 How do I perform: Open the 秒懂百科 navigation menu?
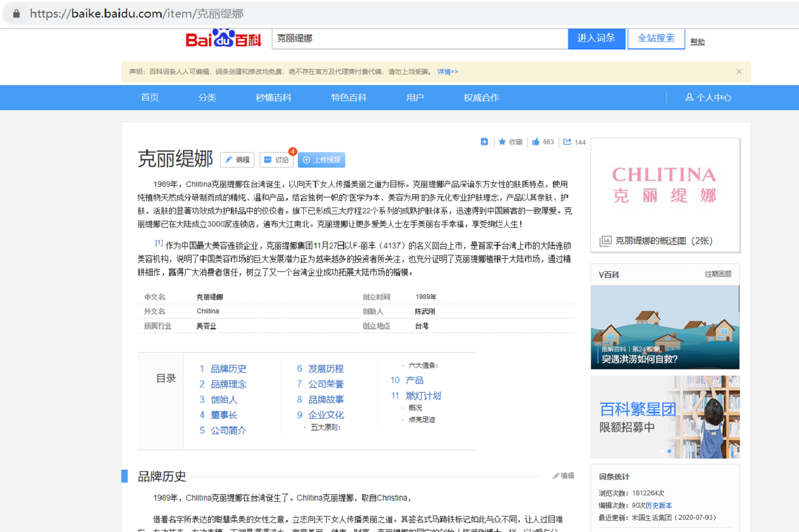tap(273, 97)
